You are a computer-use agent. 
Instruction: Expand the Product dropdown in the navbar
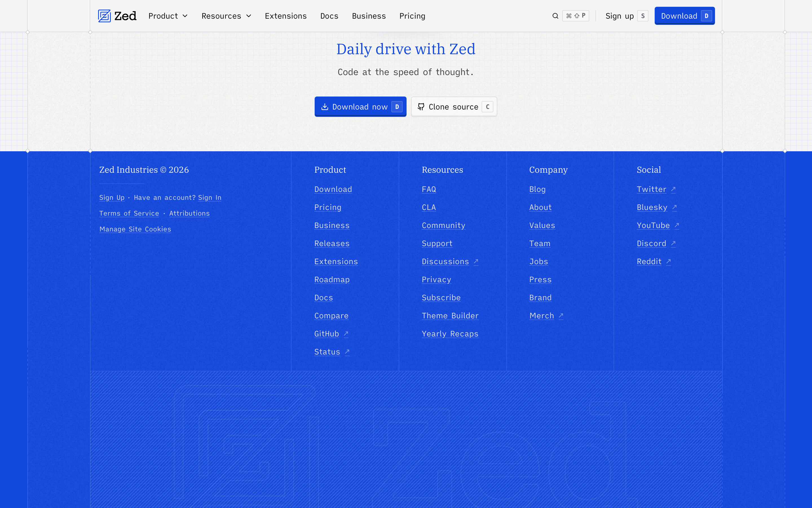(x=168, y=16)
